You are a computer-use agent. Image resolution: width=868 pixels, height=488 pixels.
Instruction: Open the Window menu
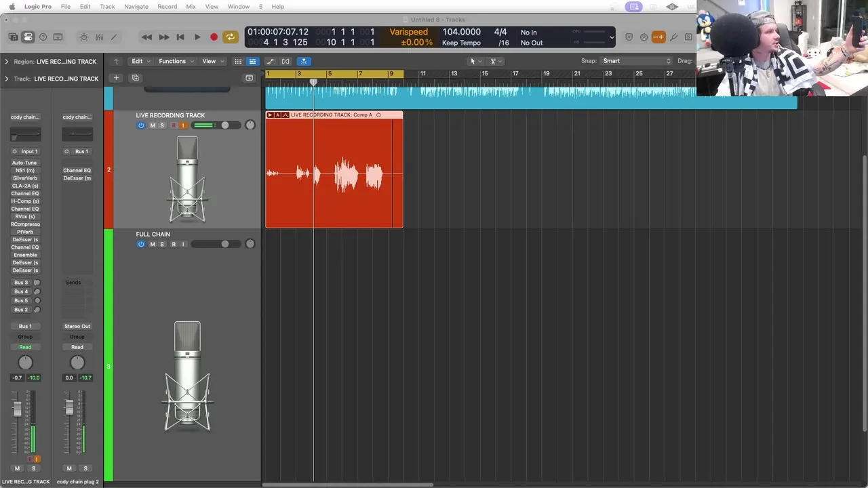(239, 7)
